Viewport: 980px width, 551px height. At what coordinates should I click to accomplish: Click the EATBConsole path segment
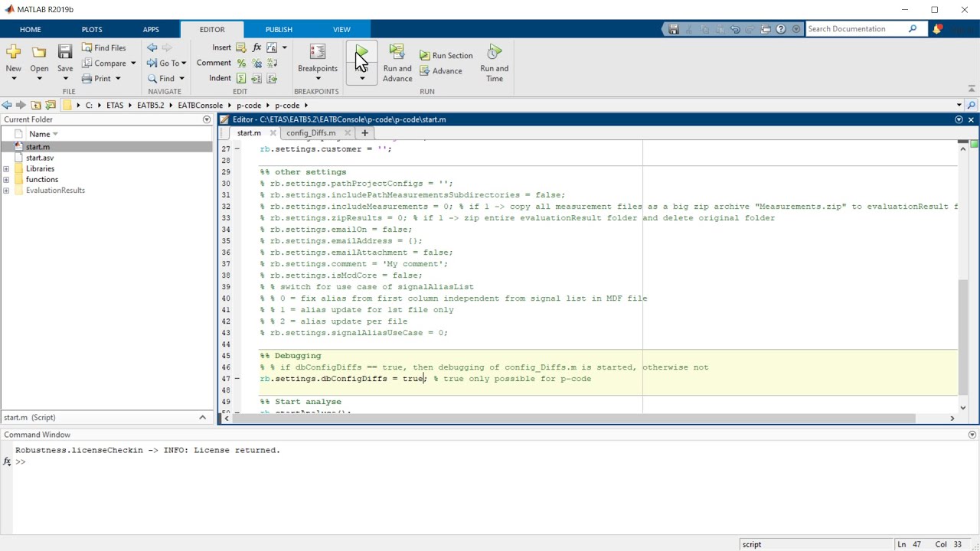[x=200, y=105]
